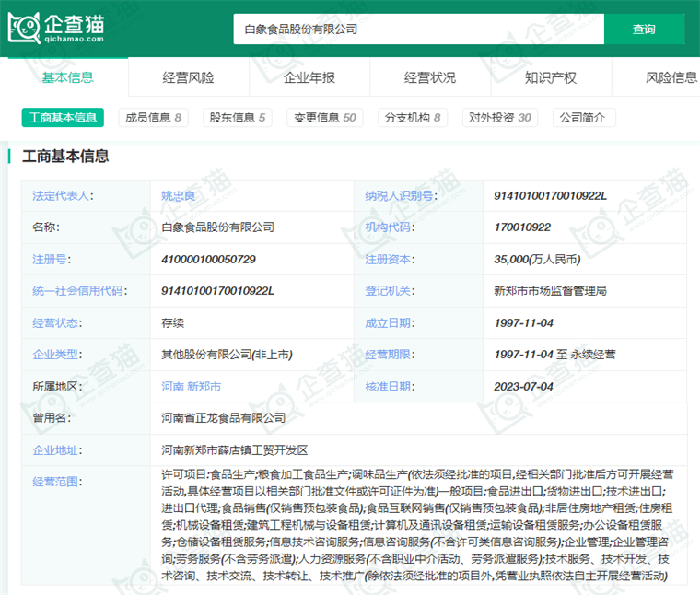Jump to 成员信息 8 section

[x=153, y=117]
